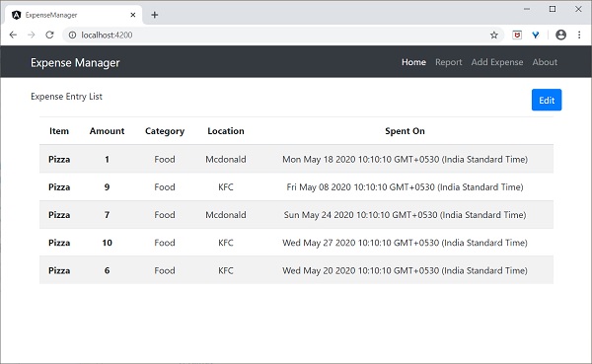
Task: Open a new tab with the plus button
Action: coord(155,15)
